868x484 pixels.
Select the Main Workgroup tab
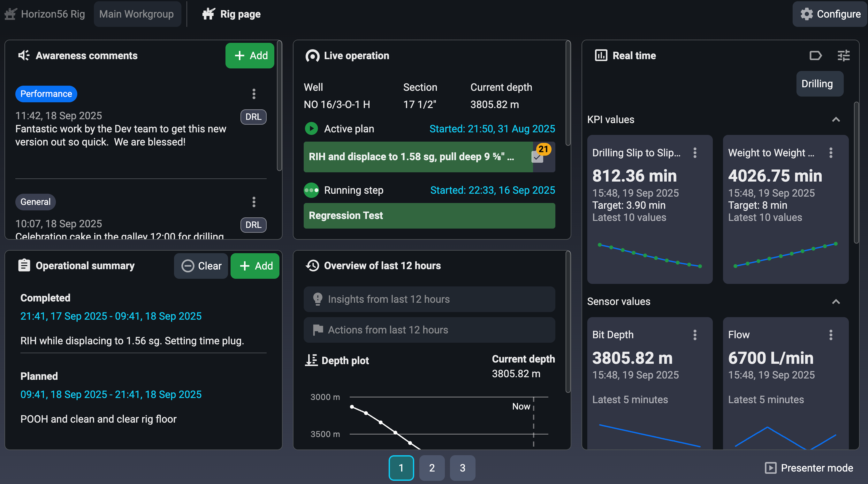click(x=137, y=14)
